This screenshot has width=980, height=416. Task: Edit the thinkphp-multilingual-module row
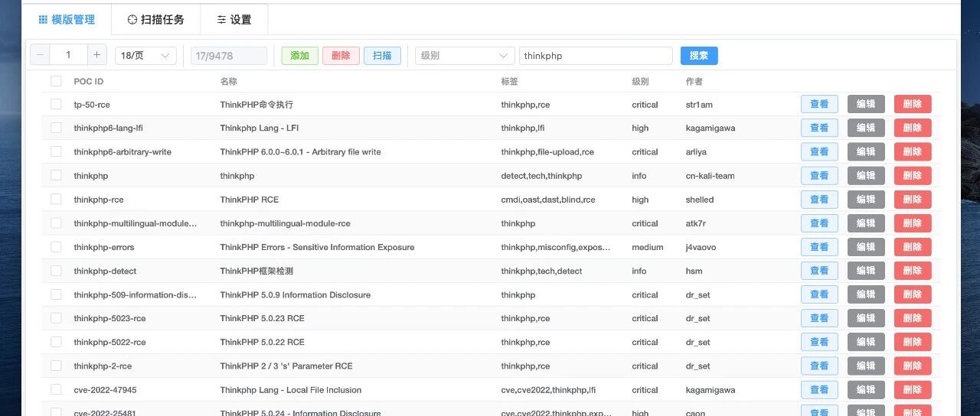pos(866,223)
